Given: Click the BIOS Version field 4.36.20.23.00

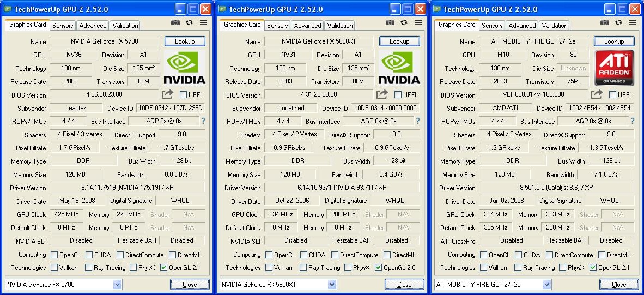Looking at the screenshot, I should tap(104, 94).
